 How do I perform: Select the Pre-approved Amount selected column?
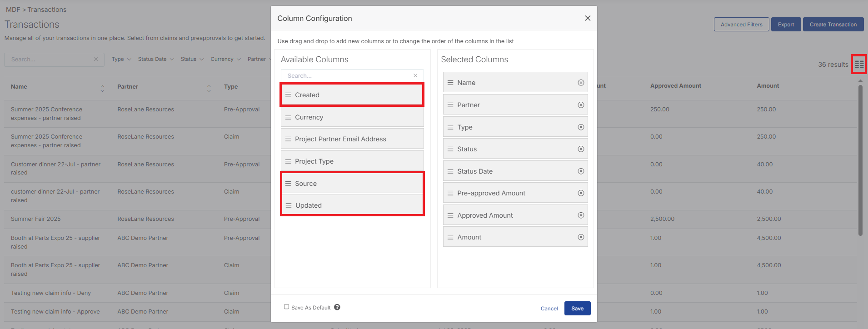(x=515, y=193)
